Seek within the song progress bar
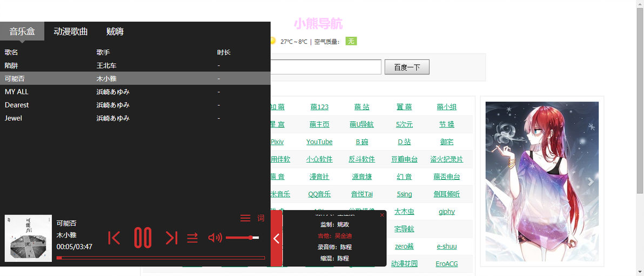This screenshot has height=276, width=644. [x=160, y=258]
